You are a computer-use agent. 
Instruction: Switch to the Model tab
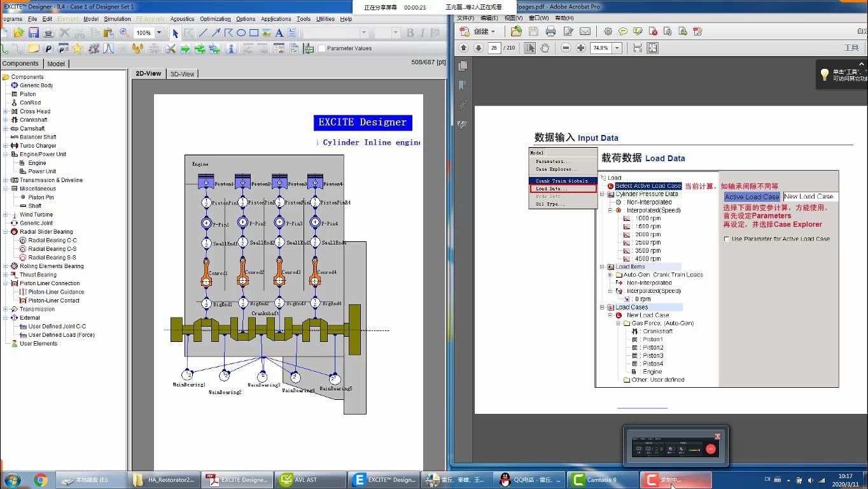[56, 64]
